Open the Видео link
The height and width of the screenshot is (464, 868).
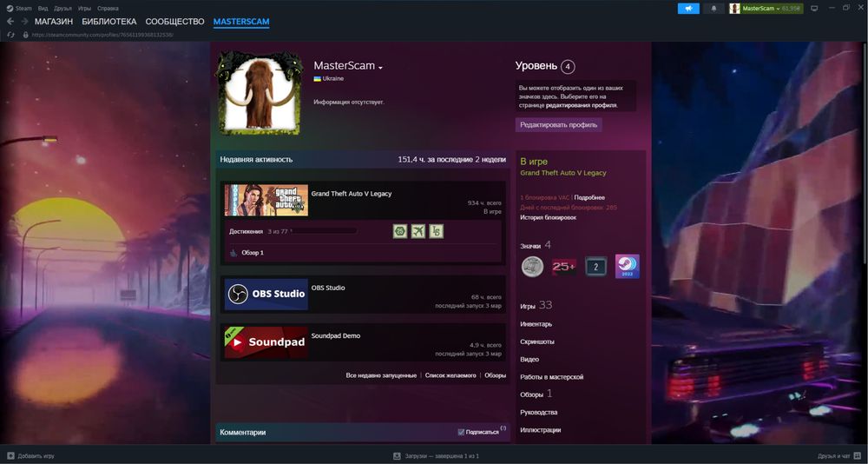coord(529,359)
